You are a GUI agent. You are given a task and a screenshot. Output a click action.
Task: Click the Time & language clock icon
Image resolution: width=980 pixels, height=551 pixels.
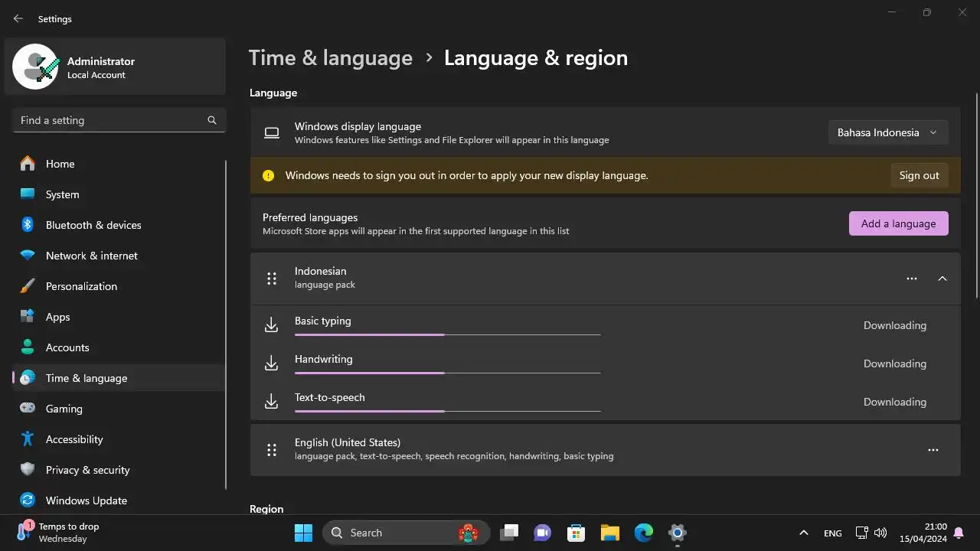click(28, 378)
